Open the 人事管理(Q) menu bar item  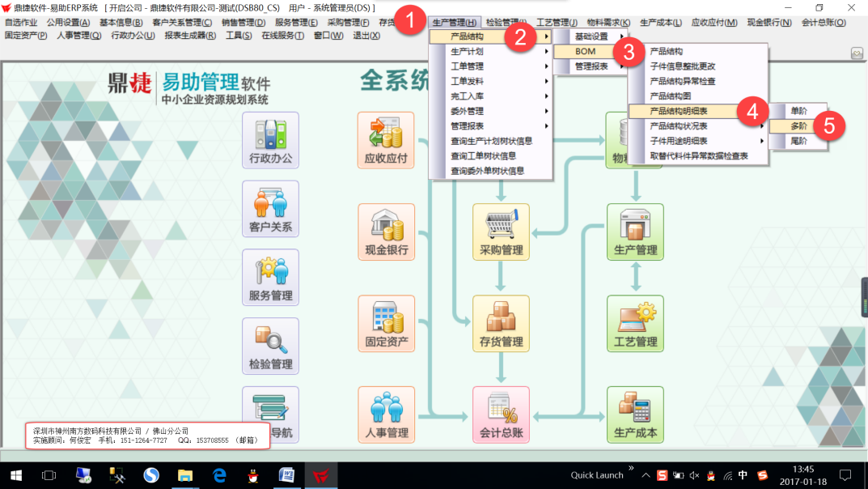coord(79,36)
